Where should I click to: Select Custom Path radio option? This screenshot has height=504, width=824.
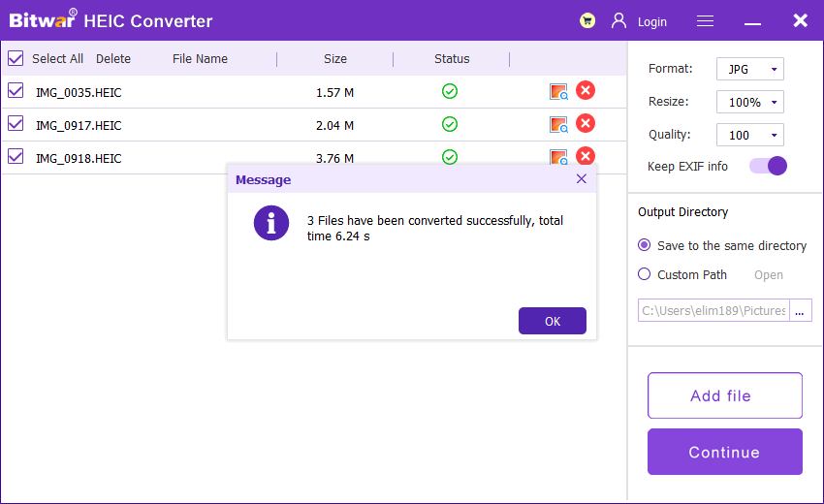coord(644,274)
